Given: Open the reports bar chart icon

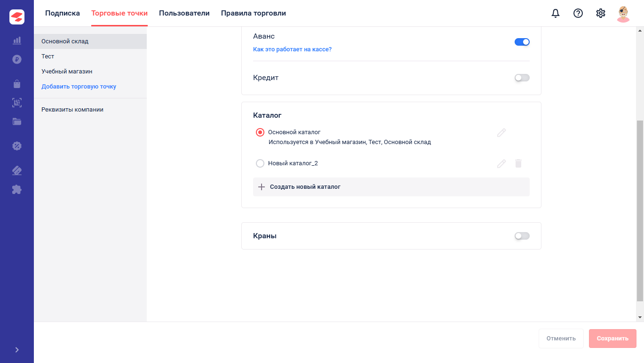Looking at the screenshot, I should 17,40.
